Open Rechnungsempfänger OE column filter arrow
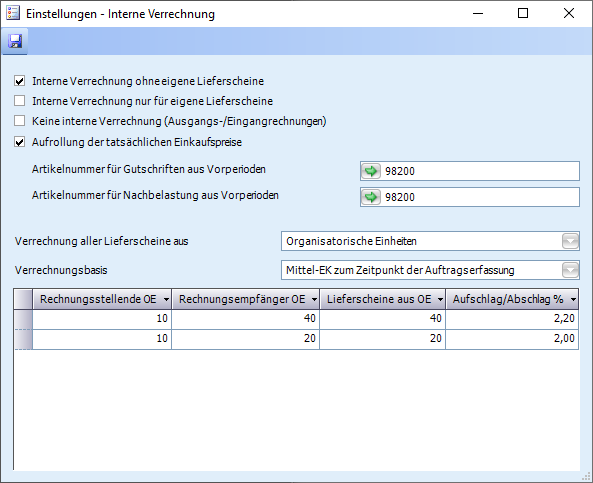 tap(314, 300)
